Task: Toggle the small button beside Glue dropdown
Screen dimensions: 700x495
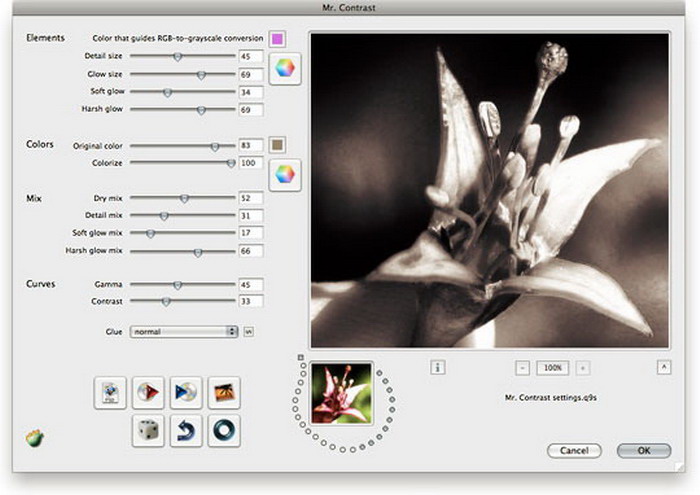Action: 249,331
